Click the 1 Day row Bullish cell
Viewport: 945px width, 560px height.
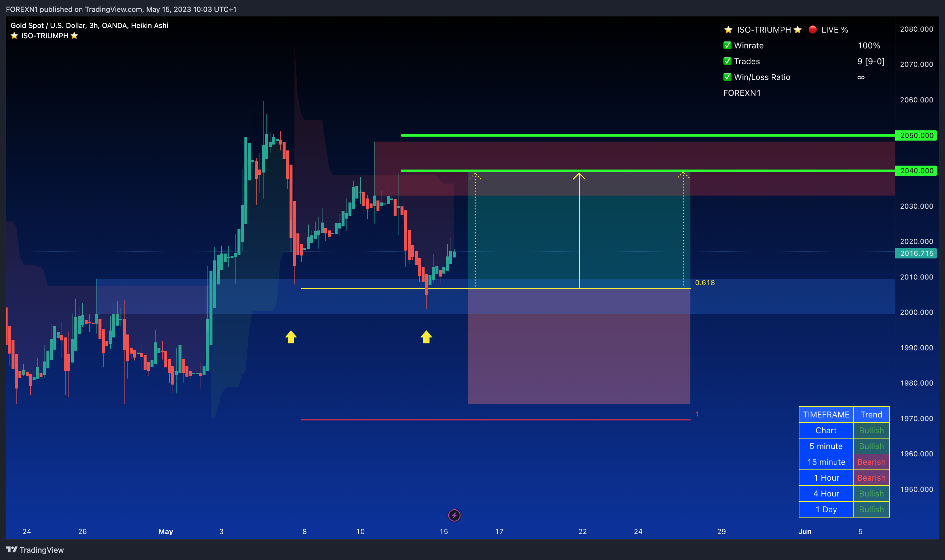(871, 509)
